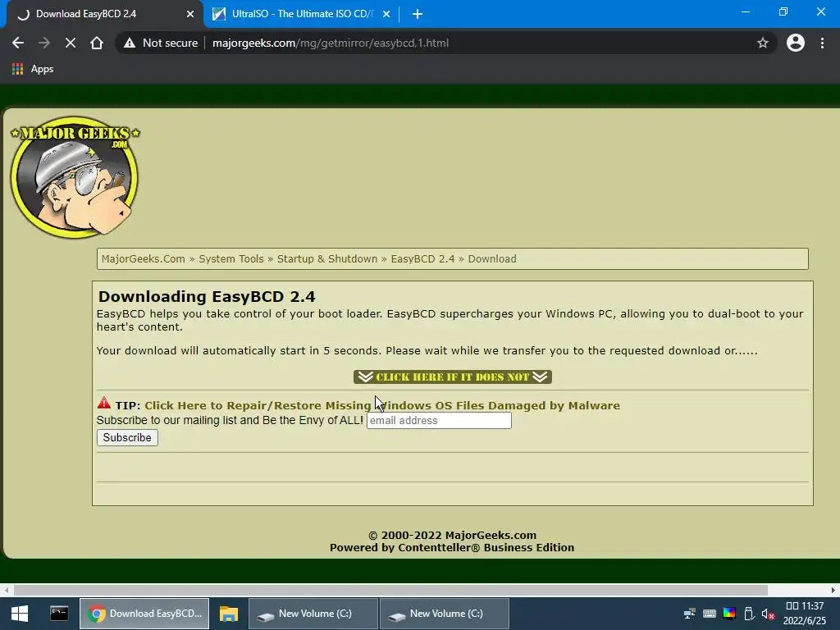
Task: Open the Command Prompt taskbar icon
Action: (59, 614)
